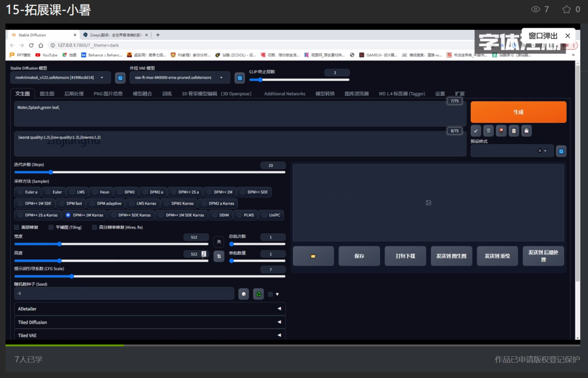Click the CLIP 终止层数 slider

coord(299,80)
